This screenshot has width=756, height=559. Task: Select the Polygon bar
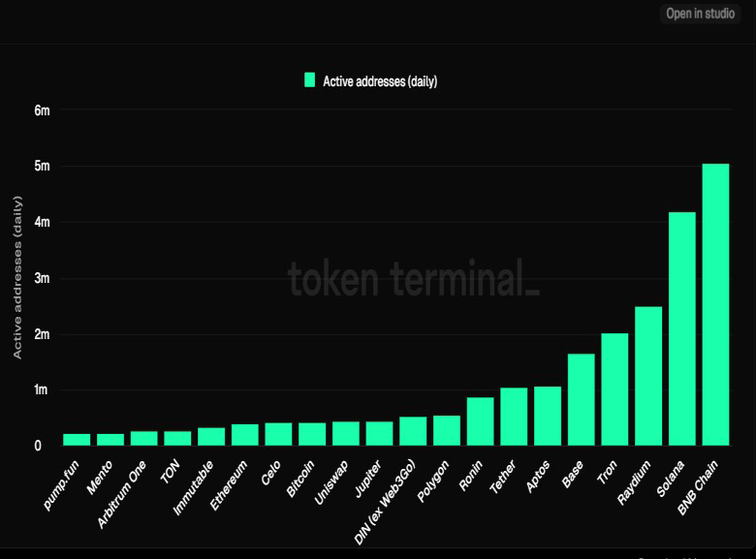tap(447, 430)
